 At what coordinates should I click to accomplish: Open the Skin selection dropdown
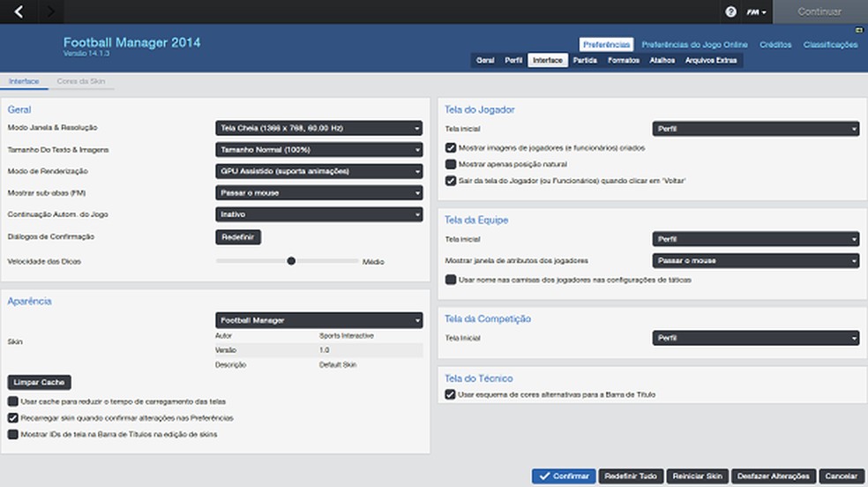coord(318,320)
